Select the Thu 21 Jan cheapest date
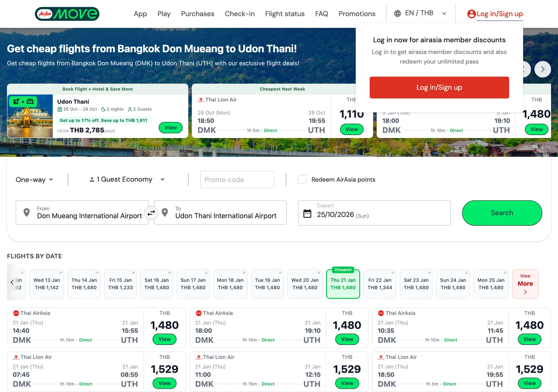Viewport: 558px width, 392px height. click(343, 284)
